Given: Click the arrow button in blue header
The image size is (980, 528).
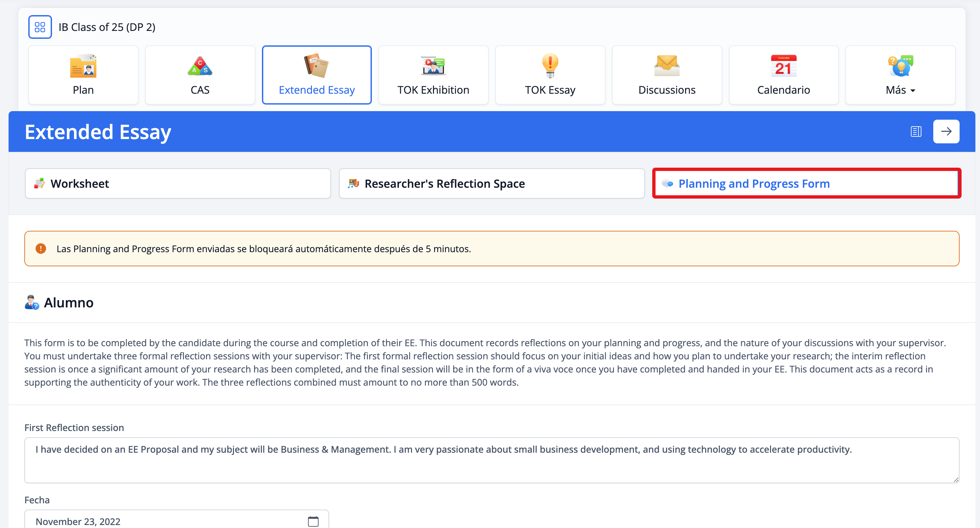Looking at the screenshot, I should pyautogui.click(x=946, y=132).
